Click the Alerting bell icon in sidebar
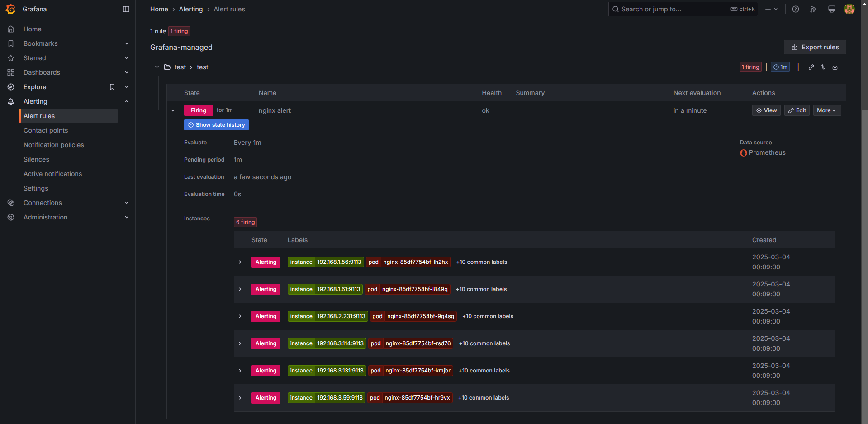This screenshot has width=868, height=424. (11, 101)
